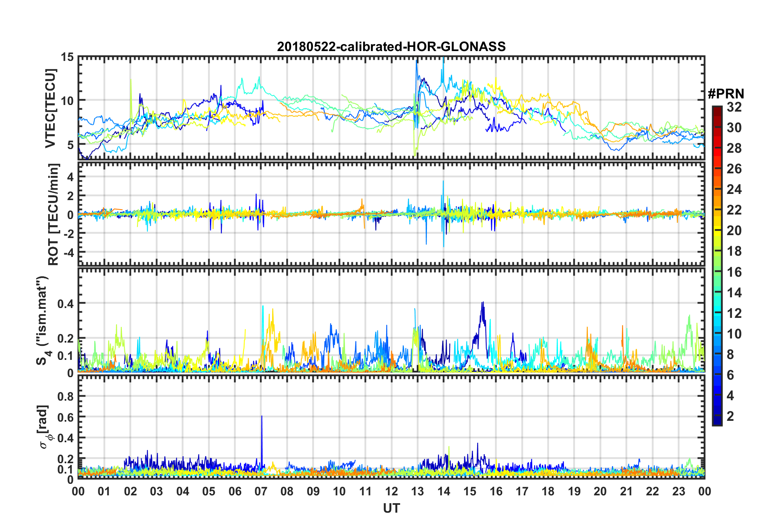Click the plot title 20180522-calibrated-HOR-GLONASS
This screenshot has height=532, width=783.
(391, 47)
